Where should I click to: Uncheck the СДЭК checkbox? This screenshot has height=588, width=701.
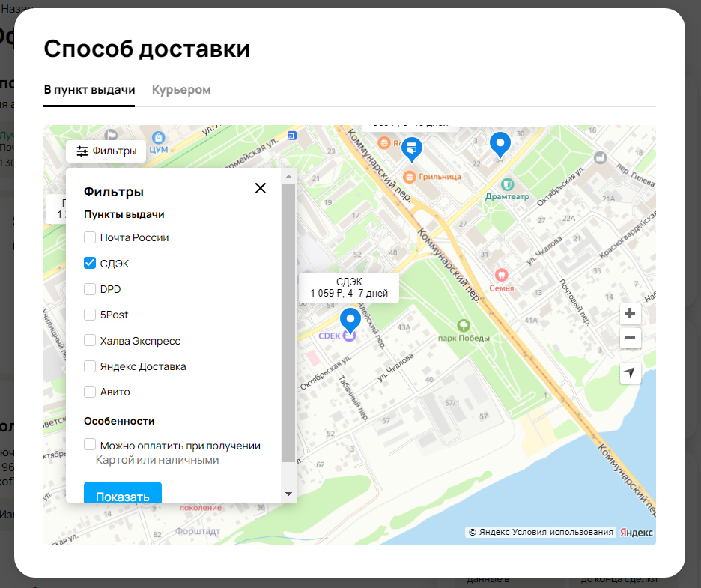(x=90, y=263)
